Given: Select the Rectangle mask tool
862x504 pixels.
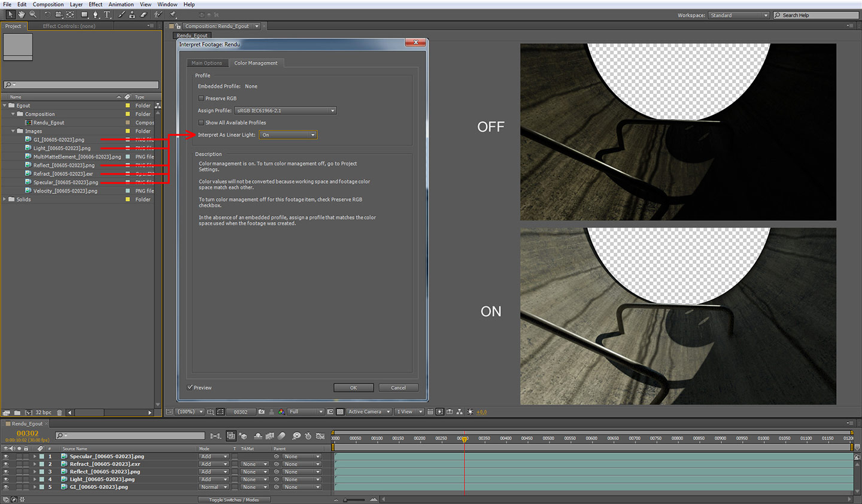Looking at the screenshot, I should pyautogui.click(x=84, y=14).
